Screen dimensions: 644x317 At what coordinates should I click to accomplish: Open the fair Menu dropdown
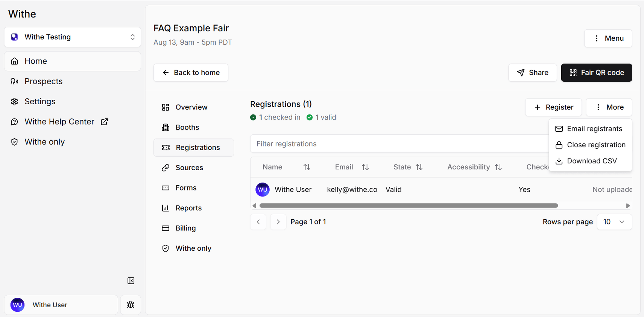(608, 38)
